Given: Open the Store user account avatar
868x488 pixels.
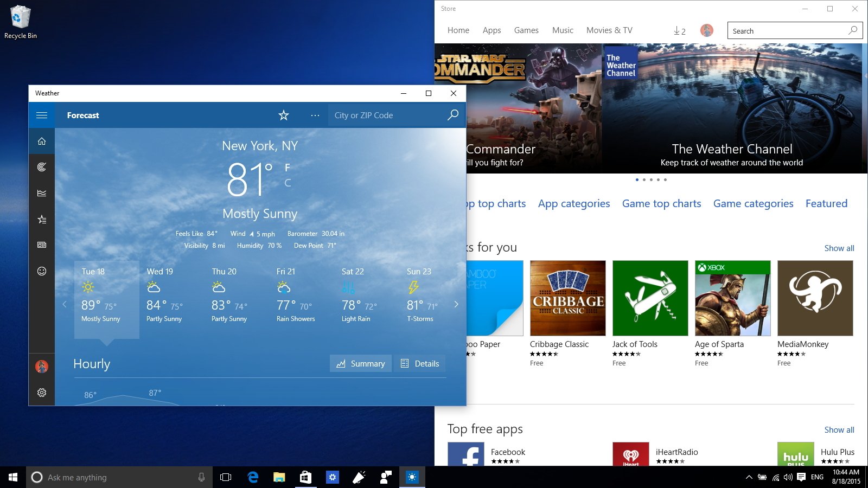Looking at the screenshot, I should point(706,30).
